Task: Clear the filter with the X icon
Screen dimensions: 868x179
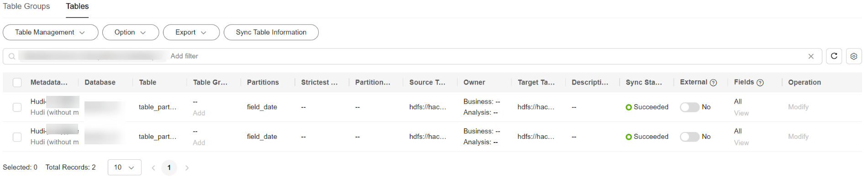Action: click(811, 56)
